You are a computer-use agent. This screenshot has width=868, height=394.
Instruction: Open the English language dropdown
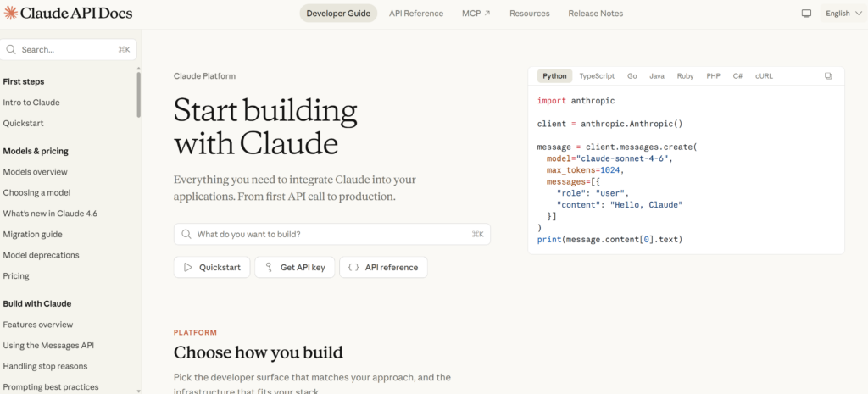pos(843,14)
